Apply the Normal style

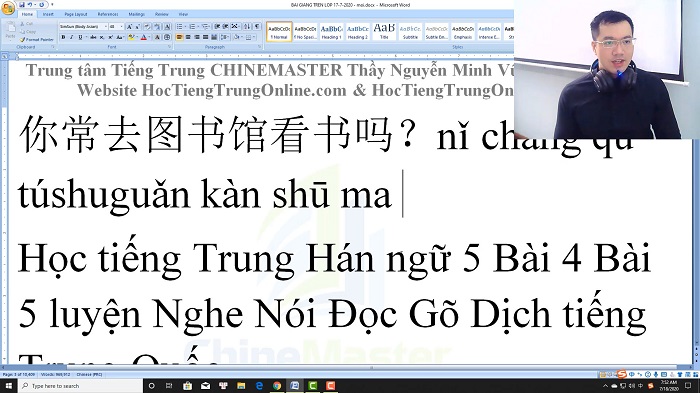pyautogui.click(x=279, y=32)
